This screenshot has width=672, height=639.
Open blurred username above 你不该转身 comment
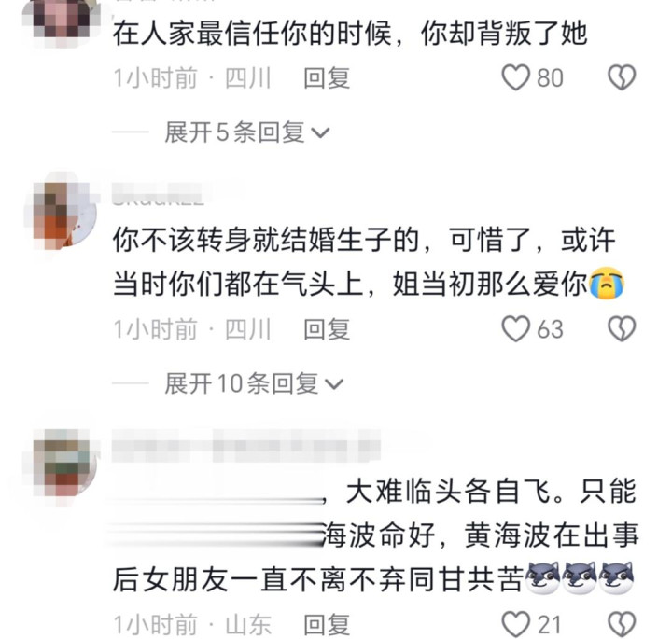(x=158, y=194)
